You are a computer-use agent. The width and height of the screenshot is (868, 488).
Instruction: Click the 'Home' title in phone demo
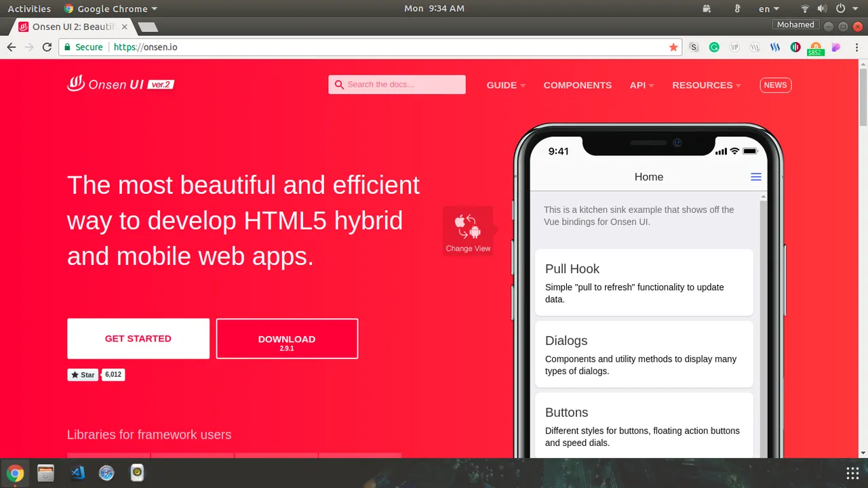click(649, 177)
